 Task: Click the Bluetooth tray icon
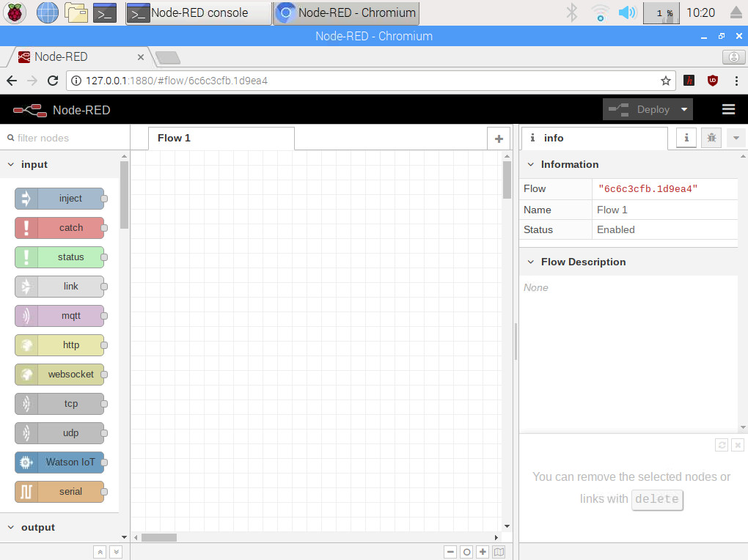point(572,13)
